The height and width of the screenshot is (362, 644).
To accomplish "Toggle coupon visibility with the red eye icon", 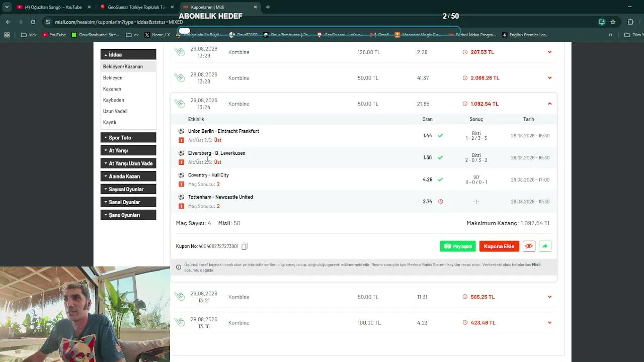I will click(529, 246).
